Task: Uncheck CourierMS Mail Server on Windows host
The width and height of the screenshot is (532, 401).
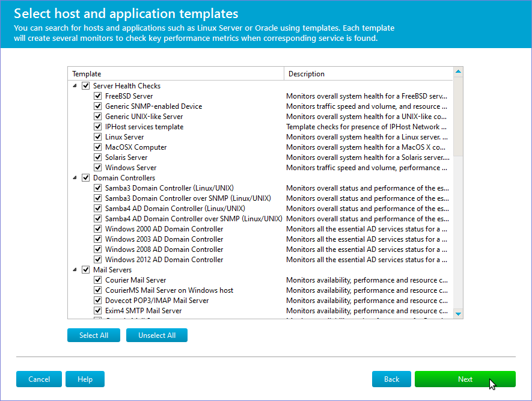Action: (98, 290)
